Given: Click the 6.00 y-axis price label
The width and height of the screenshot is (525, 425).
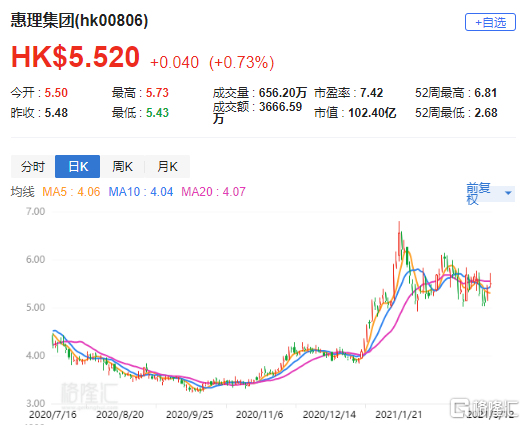Looking at the screenshot, I should click(35, 259).
